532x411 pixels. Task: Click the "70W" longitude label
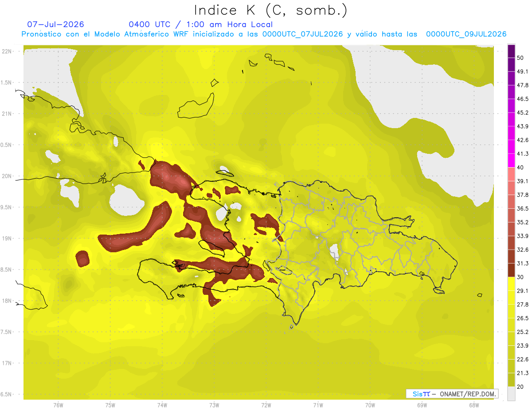click(370, 405)
